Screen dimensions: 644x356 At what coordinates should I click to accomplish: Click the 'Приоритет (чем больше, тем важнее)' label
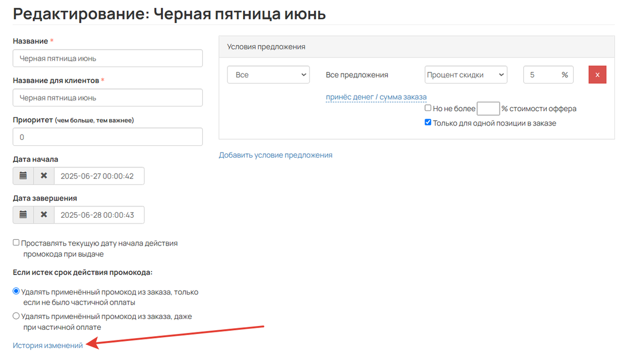(x=74, y=120)
